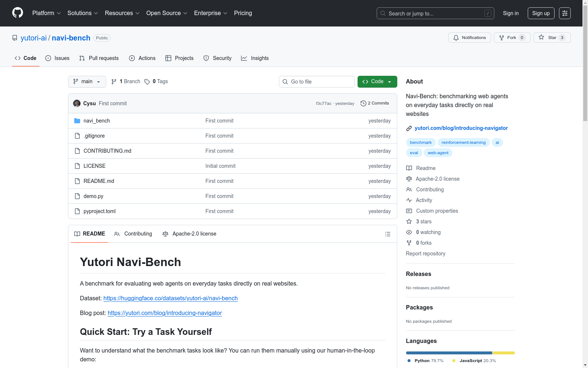This screenshot has width=588, height=368.
Task: Open the green Code dropdown button
Action: coord(377,82)
